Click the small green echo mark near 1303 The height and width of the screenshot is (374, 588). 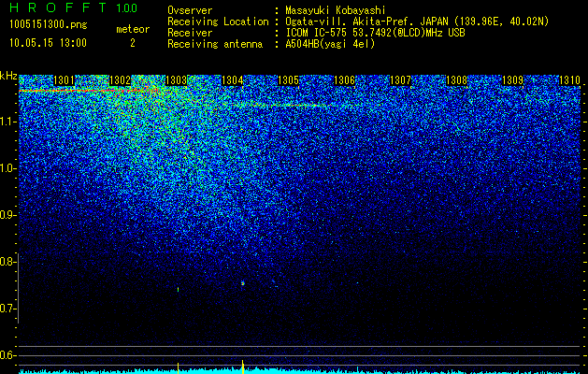(178, 289)
